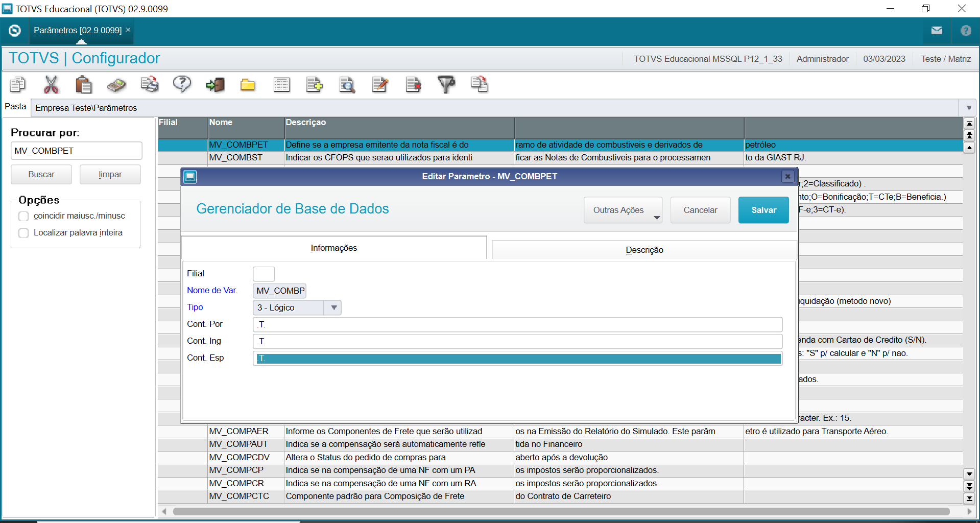Click the Buscar button
980x523 pixels.
[x=41, y=174]
